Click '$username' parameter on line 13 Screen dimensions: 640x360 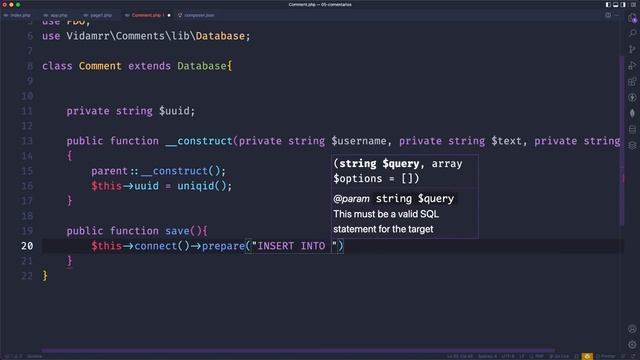click(359, 141)
